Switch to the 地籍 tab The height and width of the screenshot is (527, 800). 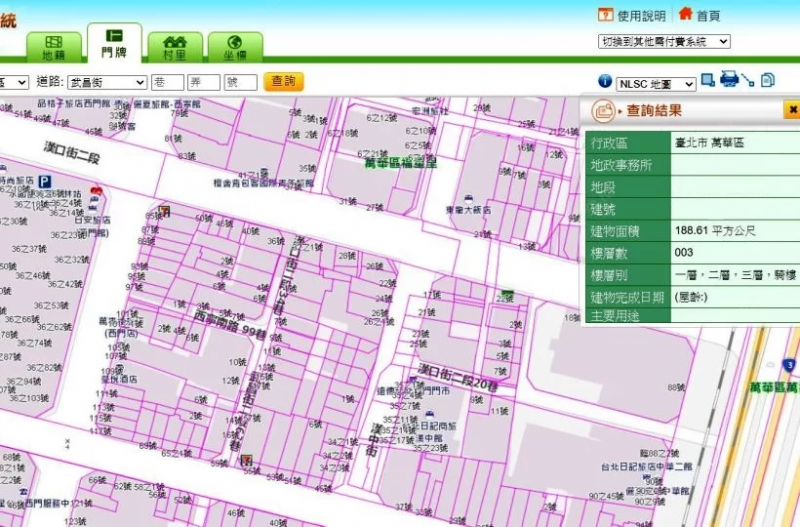(x=54, y=47)
